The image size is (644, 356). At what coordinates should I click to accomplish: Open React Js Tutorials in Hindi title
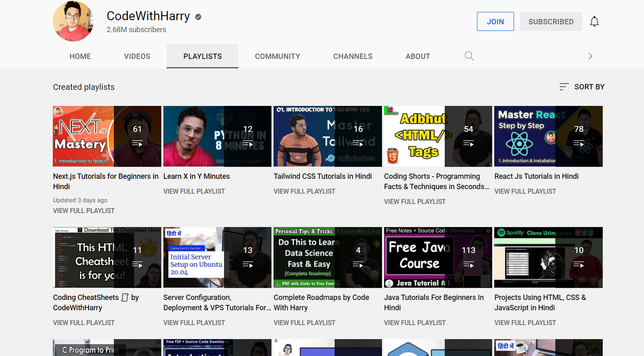click(536, 176)
